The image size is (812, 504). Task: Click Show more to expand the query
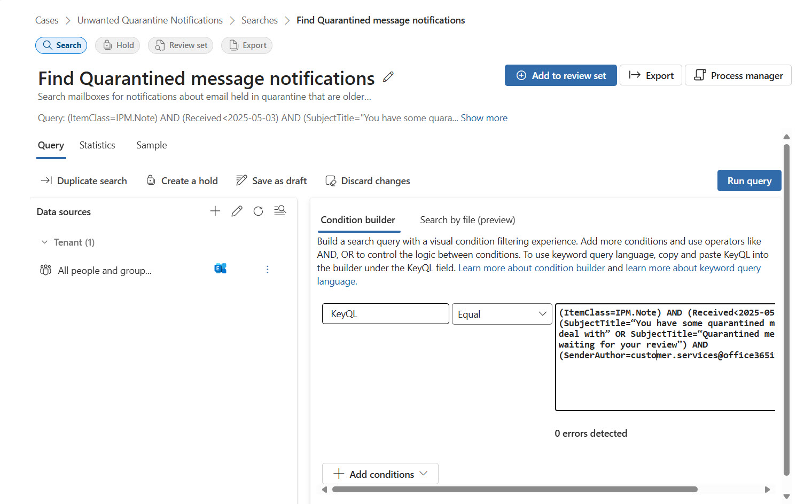tap(484, 118)
